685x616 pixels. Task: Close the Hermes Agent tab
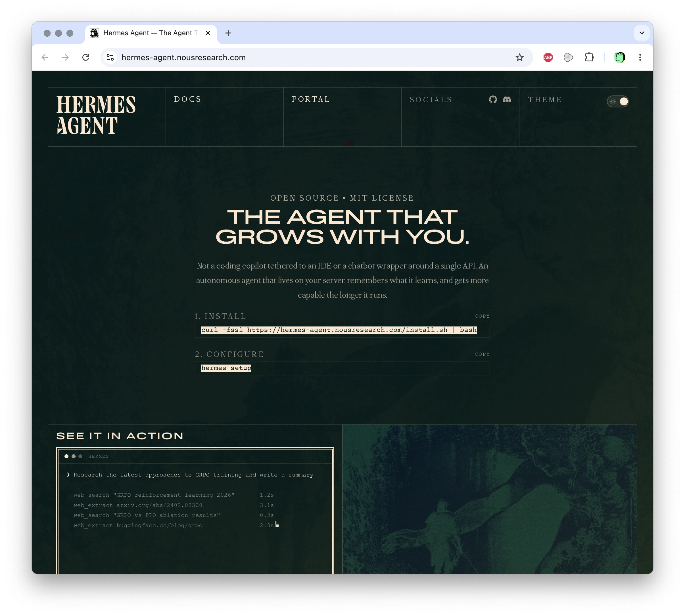[208, 33]
